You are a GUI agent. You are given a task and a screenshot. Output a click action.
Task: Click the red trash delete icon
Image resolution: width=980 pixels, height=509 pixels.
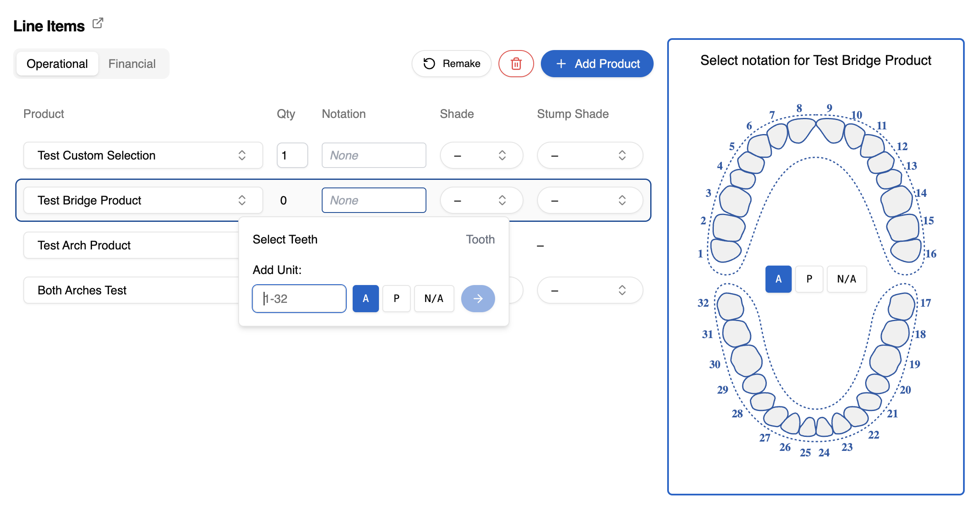pyautogui.click(x=516, y=64)
